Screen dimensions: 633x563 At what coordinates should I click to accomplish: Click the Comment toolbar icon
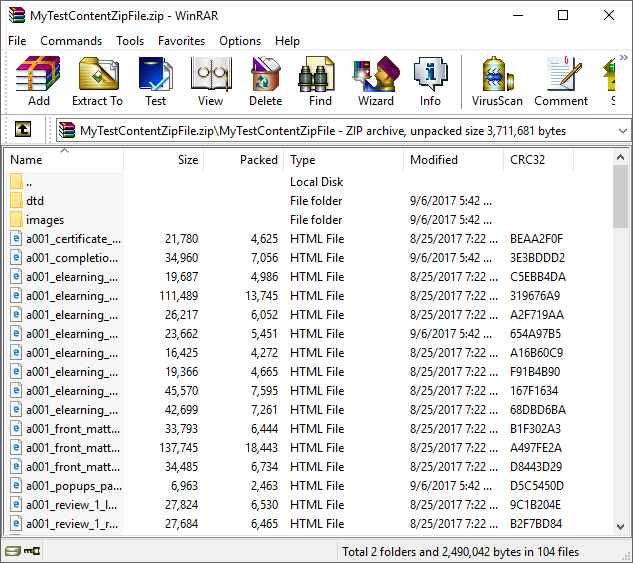tap(561, 81)
